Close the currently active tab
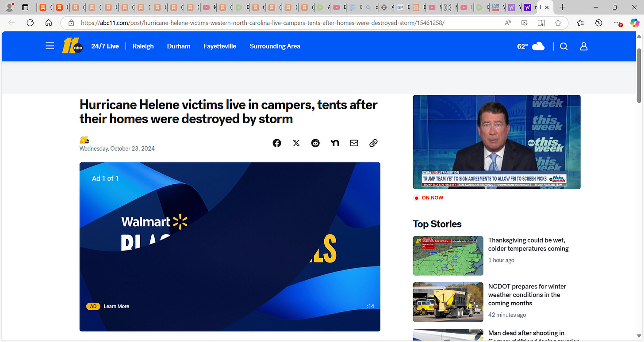 pyautogui.click(x=547, y=8)
